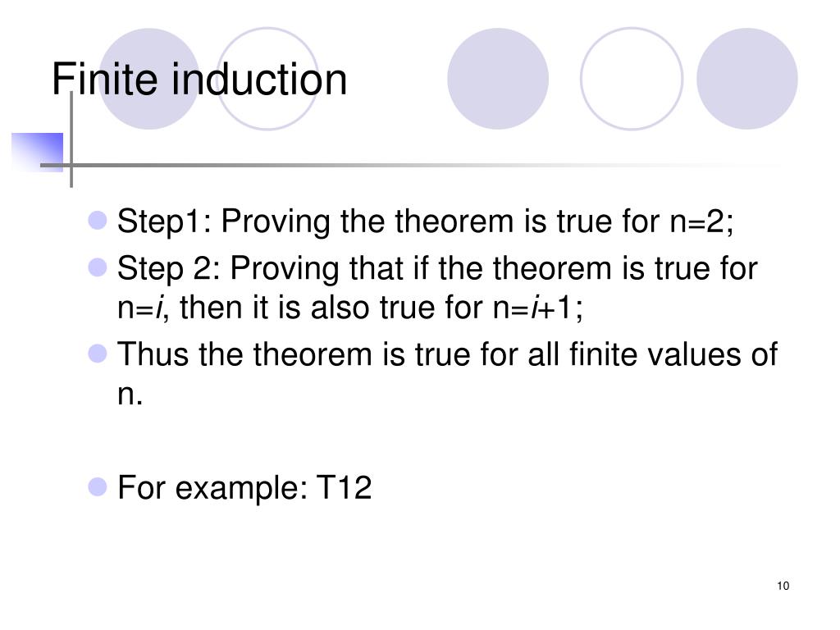Click the bullet beside 'Step 2: Proving'
The width and height of the screenshot is (840, 630).
[98, 267]
